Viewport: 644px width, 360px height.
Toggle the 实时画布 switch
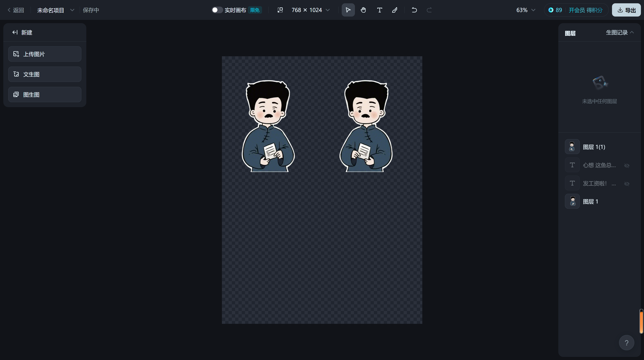pyautogui.click(x=217, y=10)
